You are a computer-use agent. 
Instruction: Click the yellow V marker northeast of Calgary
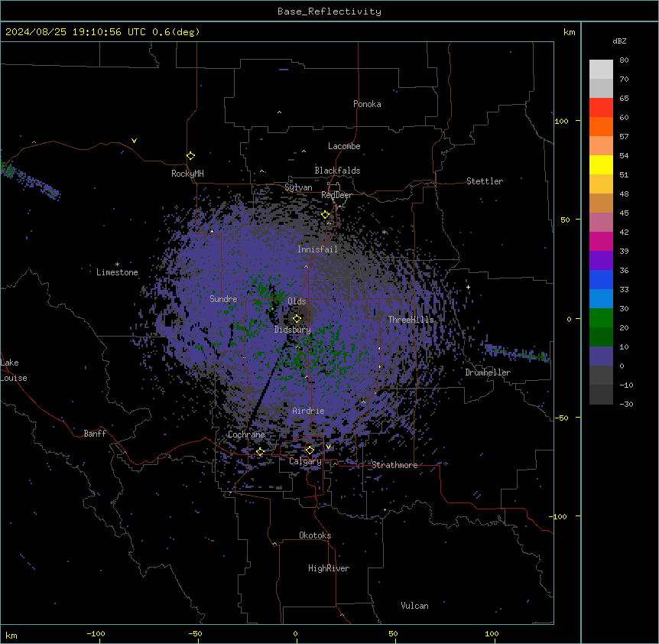(328, 447)
